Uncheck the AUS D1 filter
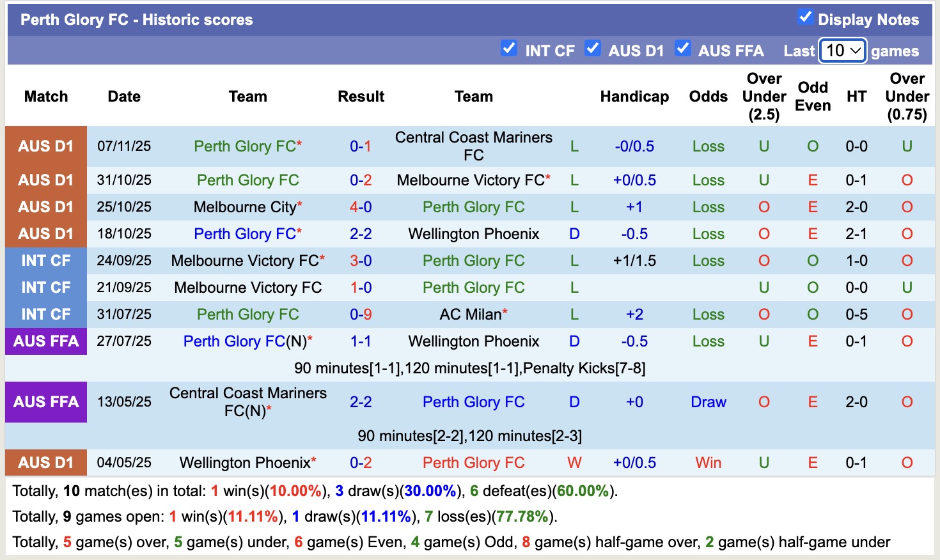940x560 pixels. (593, 47)
